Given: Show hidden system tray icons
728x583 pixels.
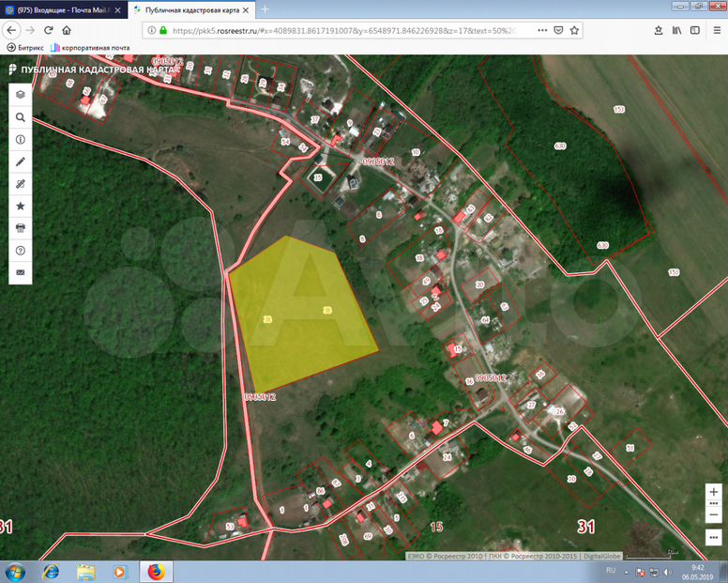Looking at the screenshot, I should click(x=629, y=572).
